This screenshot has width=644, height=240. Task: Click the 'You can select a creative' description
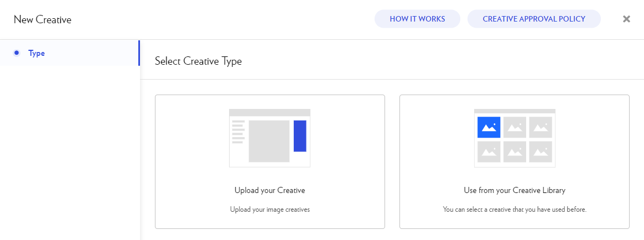click(x=514, y=210)
